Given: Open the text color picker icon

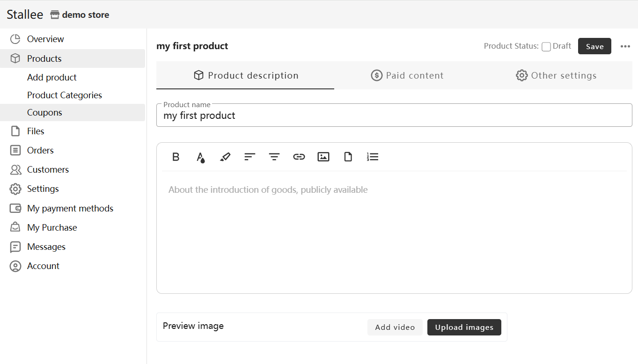Looking at the screenshot, I should (x=200, y=157).
